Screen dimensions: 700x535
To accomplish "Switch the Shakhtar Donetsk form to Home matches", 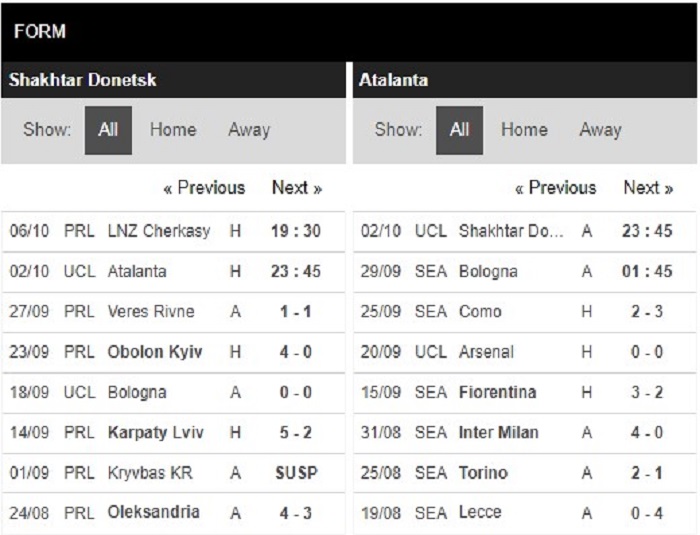I will click(173, 130).
